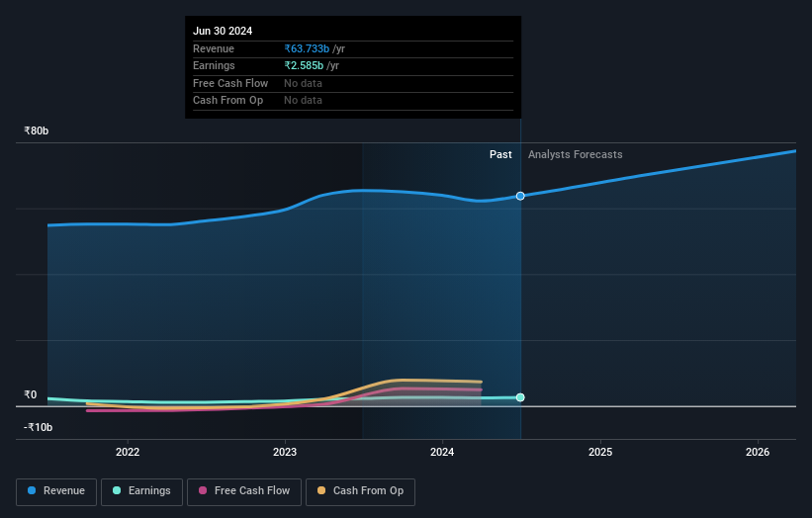
Task: Click the Free Cash Flow row label in the tooltip
Action: point(230,83)
